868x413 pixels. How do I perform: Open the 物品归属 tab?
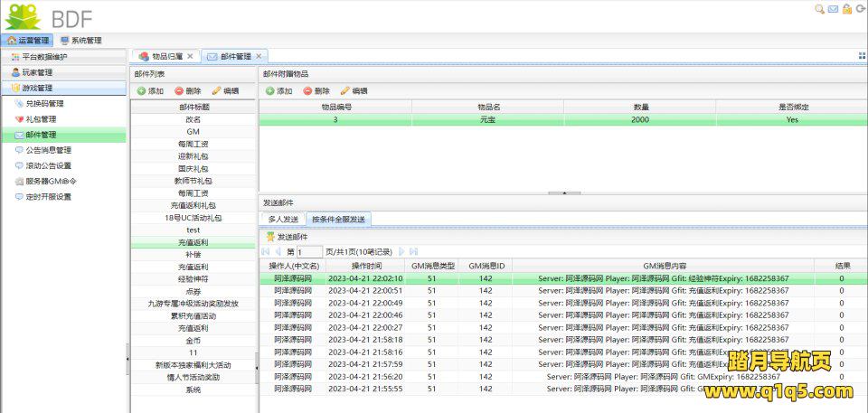tap(165, 56)
